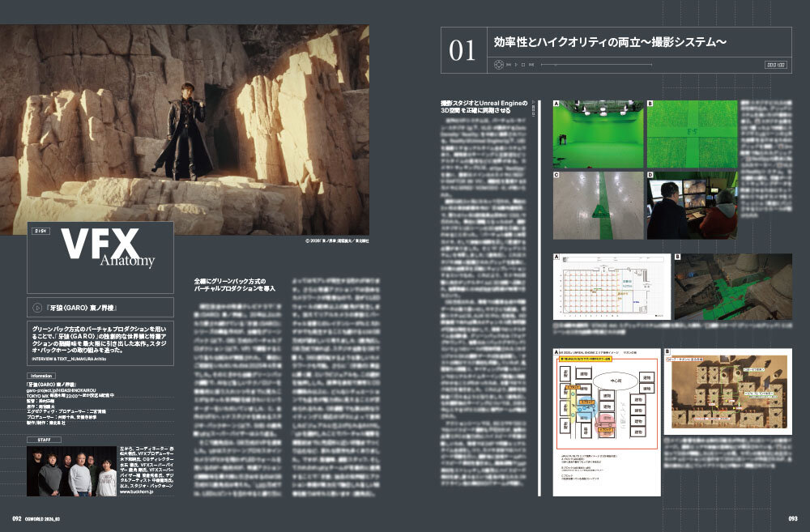Click the timecode counter box in header
The width and height of the screenshot is (810, 532).
(x=778, y=64)
